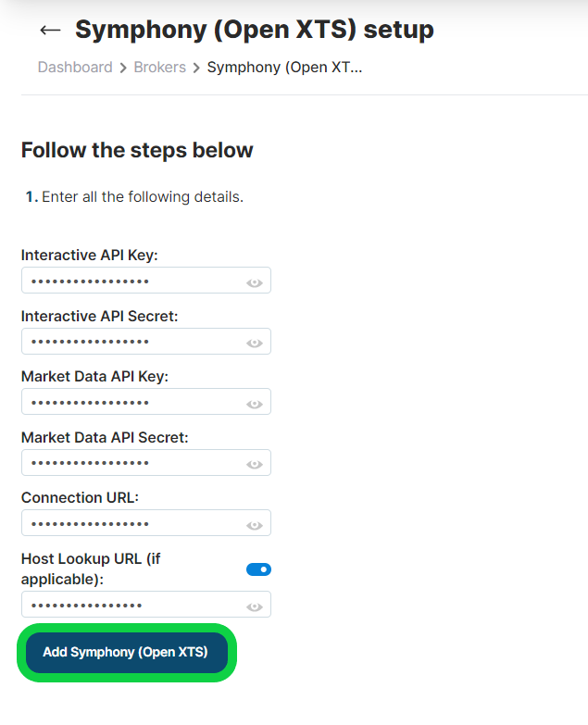
Task: Reveal the Interactive API Key value
Action: tap(255, 283)
